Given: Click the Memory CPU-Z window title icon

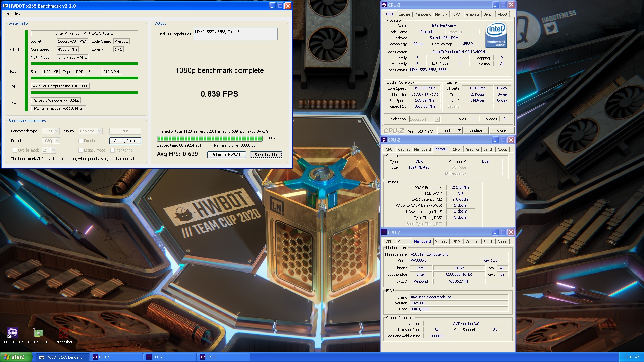Looking at the screenshot, I should tap(384, 140).
